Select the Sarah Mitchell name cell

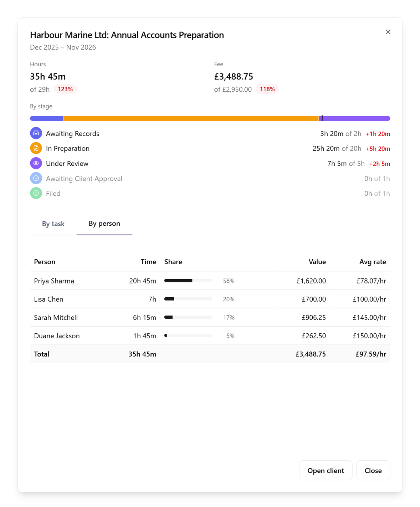[x=56, y=317]
